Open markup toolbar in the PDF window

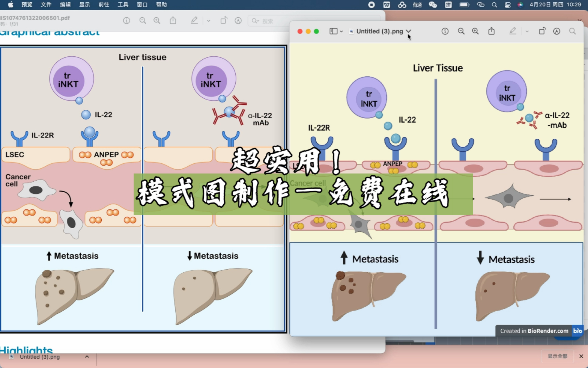click(x=238, y=21)
